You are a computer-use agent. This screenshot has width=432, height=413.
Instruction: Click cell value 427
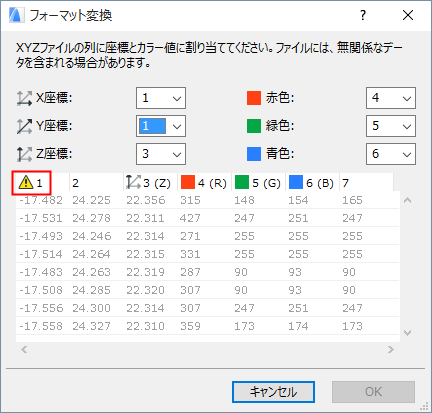pyautogui.click(x=190, y=218)
